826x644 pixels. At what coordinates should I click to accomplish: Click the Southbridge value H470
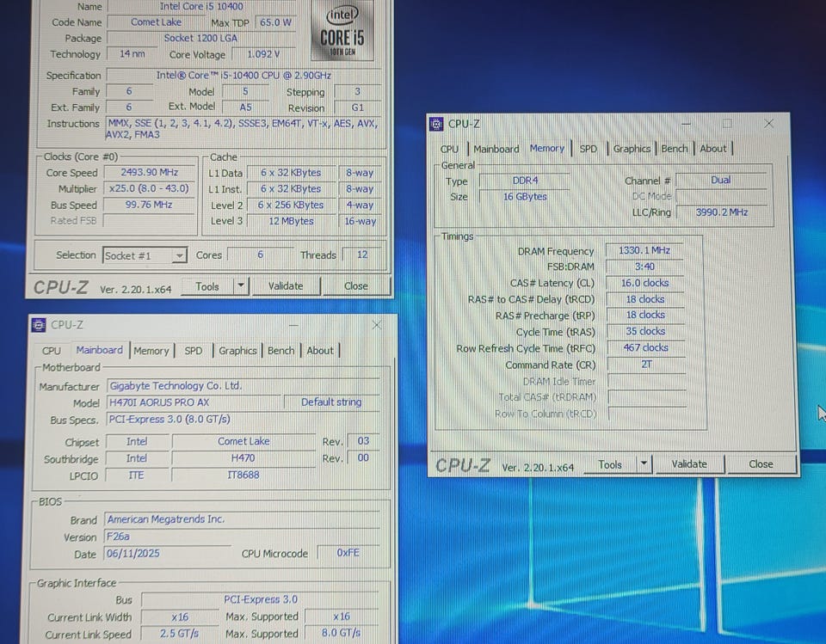tap(243, 458)
